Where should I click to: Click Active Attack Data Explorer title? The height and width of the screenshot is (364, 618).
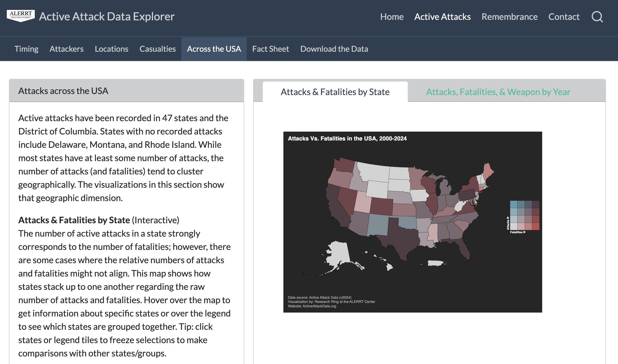click(107, 16)
